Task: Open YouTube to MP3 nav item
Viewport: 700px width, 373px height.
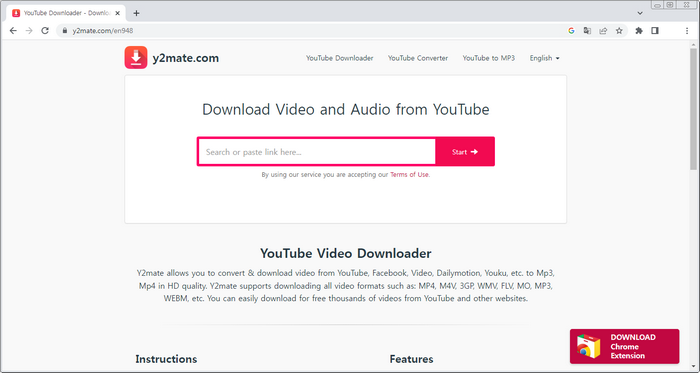Action: pyautogui.click(x=488, y=58)
